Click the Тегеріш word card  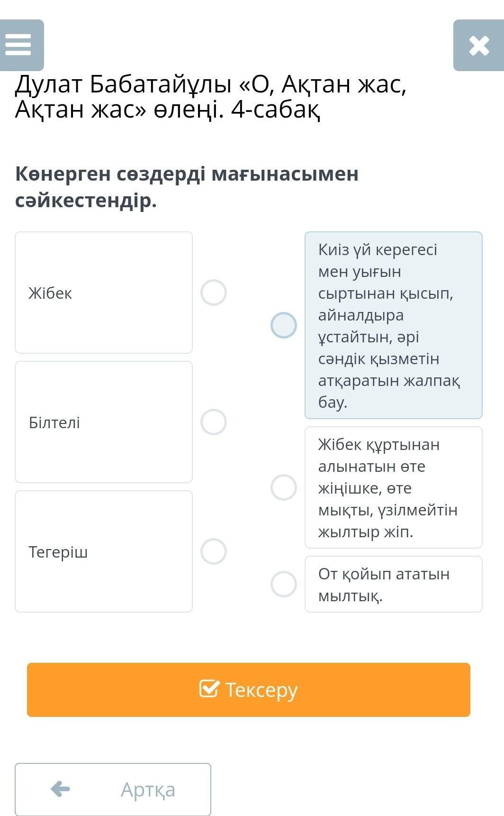[x=103, y=551]
